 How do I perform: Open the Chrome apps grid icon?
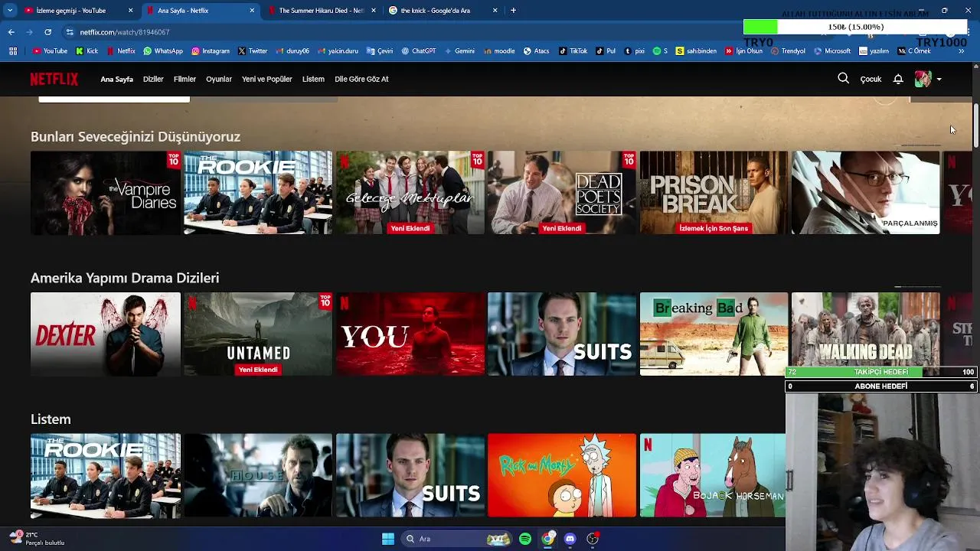coord(13,51)
